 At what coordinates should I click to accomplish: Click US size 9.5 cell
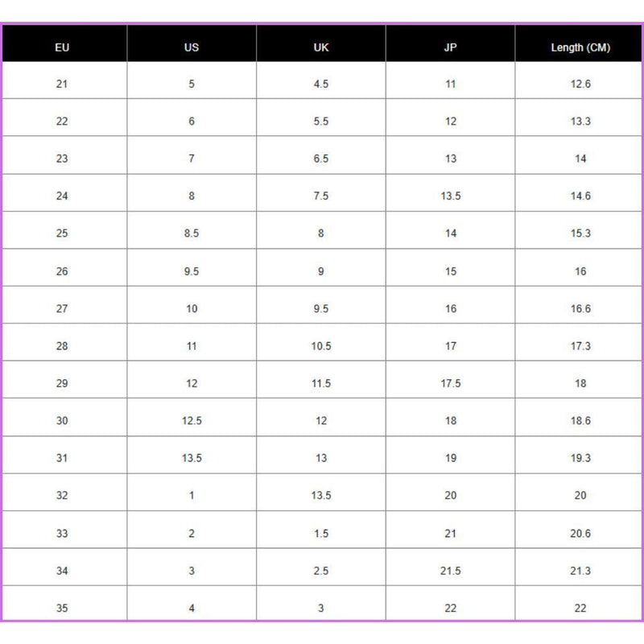pyautogui.click(x=192, y=271)
